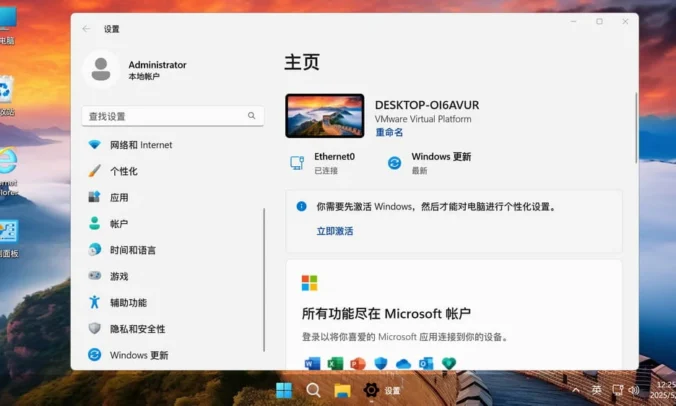Click the magnifier icon in the settings search box

[x=251, y=116]
